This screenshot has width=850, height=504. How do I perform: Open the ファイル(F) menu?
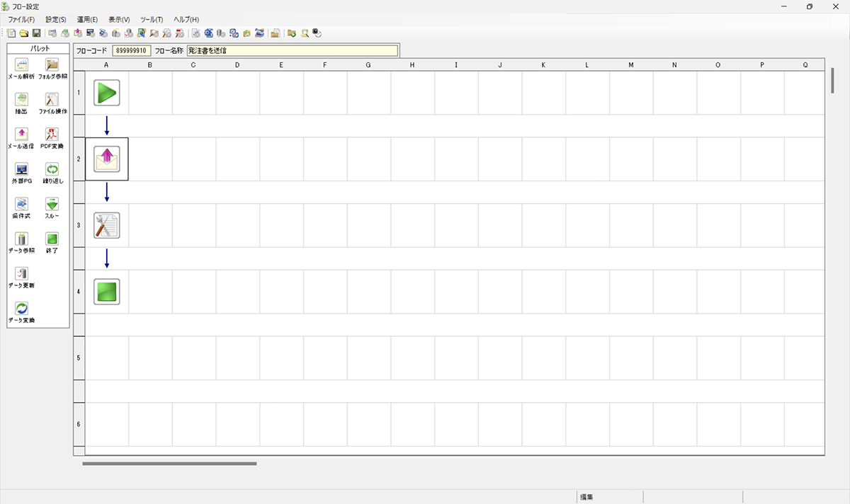21,19
